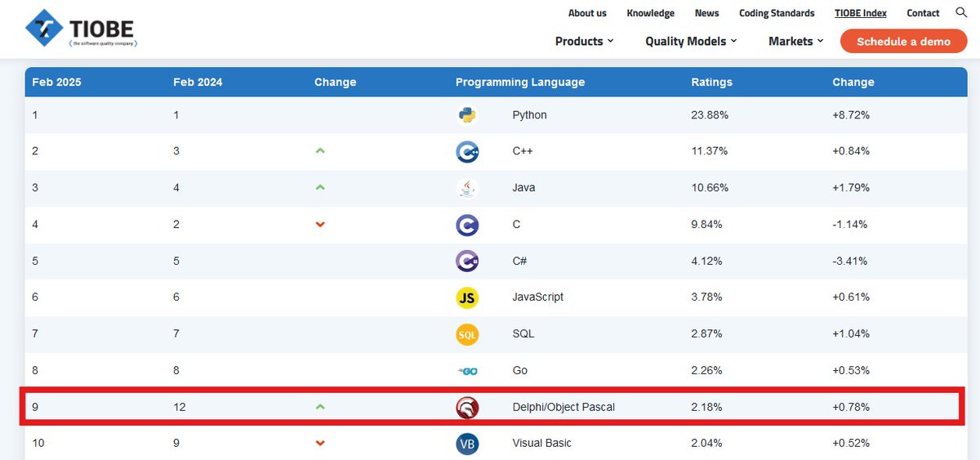Click the 2.04% rating value
Image resolution: width=980 pixels, height=460 pixels.
point(706,444)
